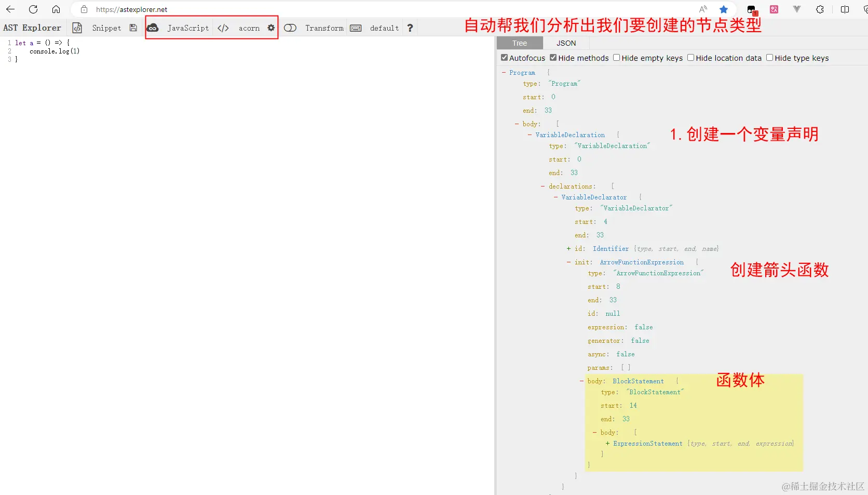Disable the Autofocus checkbox

(x=504, y=58)
